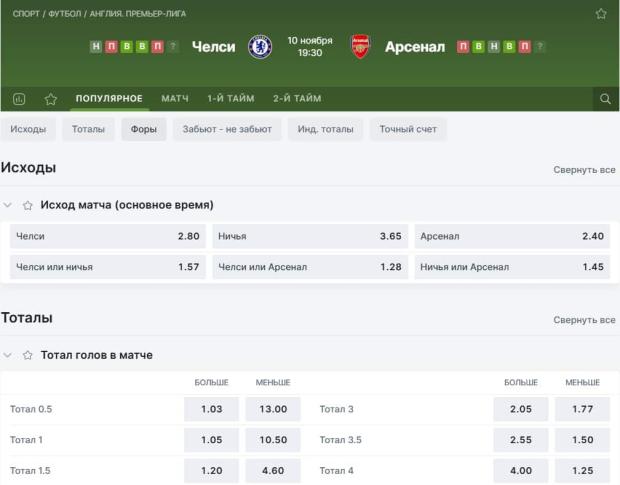The image size is (620, 485).
Task: Click the question mark after Chelsea form
Action: point(173,47)
